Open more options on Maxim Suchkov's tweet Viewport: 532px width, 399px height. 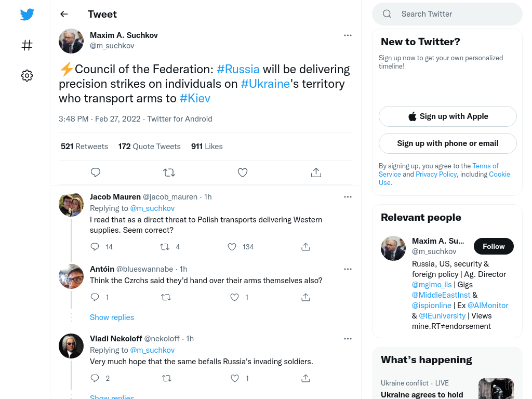click(348, 35)
